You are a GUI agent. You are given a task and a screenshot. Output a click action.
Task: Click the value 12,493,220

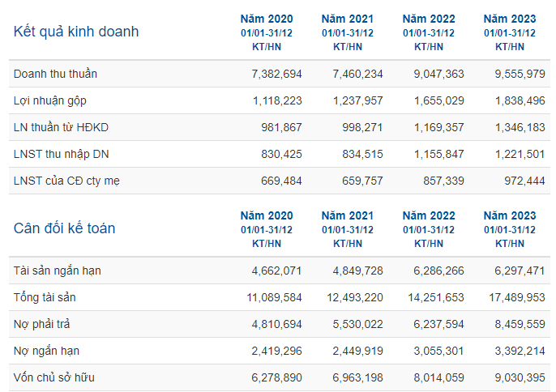[355, 298]
